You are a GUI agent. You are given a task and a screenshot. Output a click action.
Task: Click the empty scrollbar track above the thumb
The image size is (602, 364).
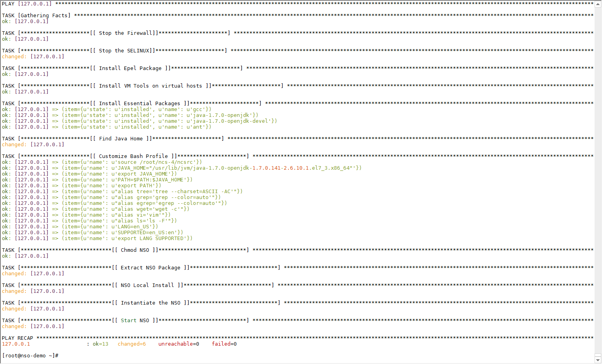598,179
